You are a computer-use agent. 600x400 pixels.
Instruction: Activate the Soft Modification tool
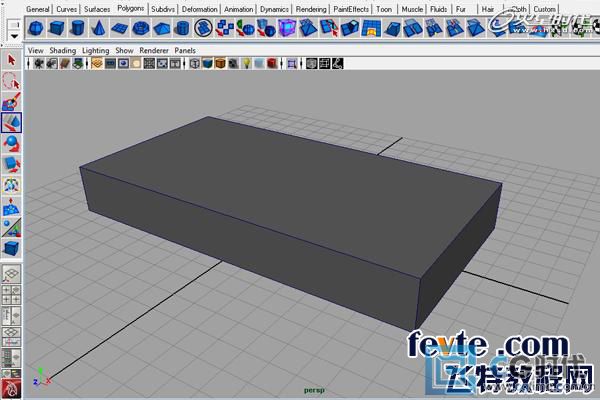pos(11,207)
